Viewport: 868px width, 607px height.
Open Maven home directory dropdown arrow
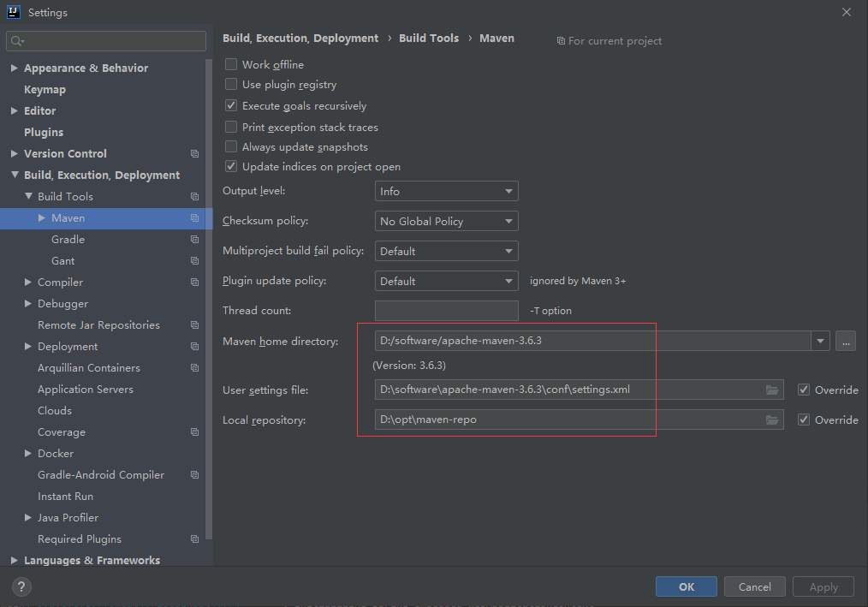820,341
